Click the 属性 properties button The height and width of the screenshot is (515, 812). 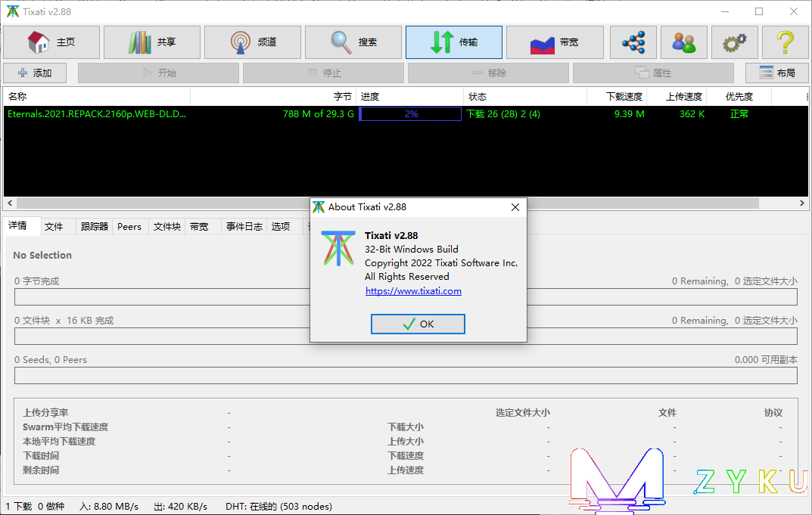pos(653,73)
